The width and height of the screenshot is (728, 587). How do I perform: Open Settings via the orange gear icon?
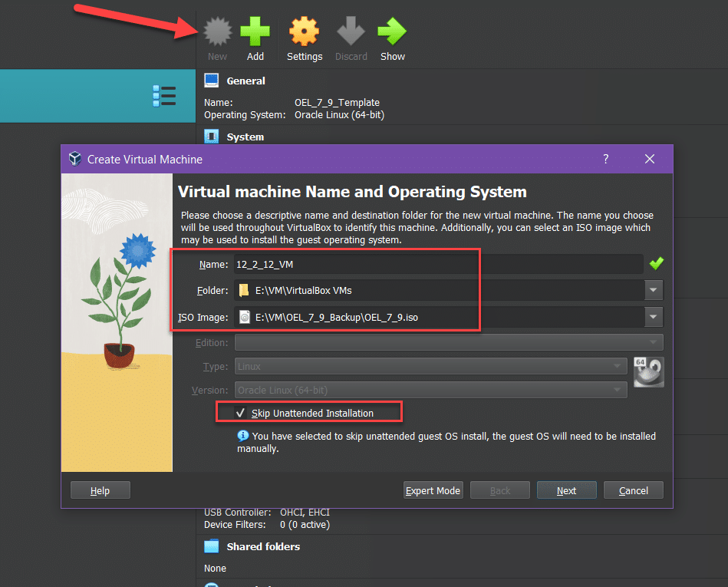coord(304,33)
